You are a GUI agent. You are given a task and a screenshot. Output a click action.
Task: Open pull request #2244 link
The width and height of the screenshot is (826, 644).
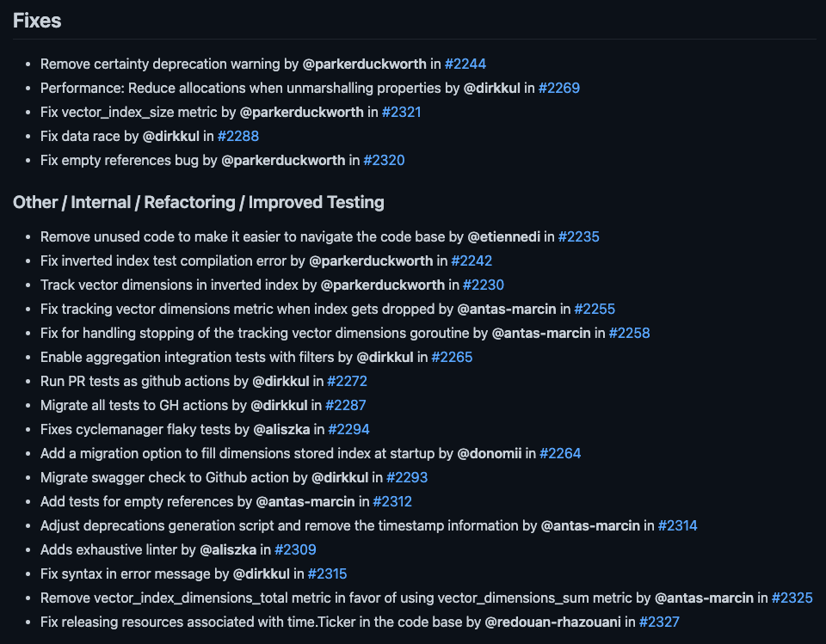465,64
